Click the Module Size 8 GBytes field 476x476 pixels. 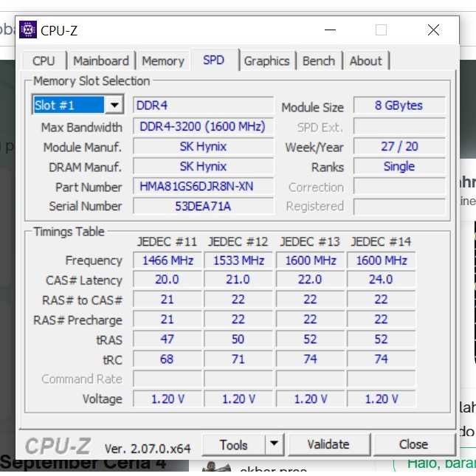(x=399, y=106)
